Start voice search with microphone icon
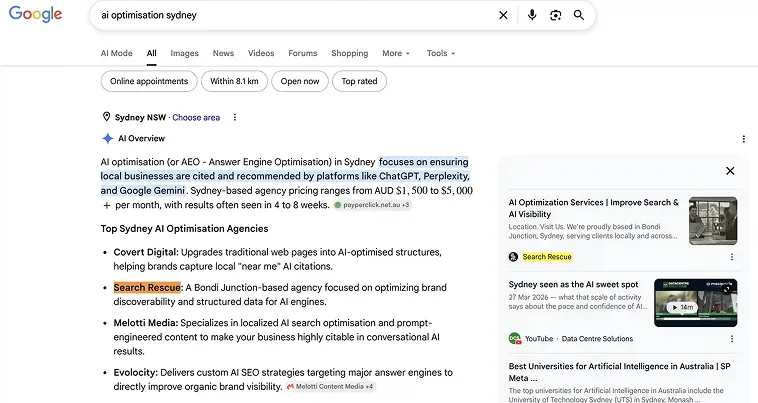 (532, 15)
